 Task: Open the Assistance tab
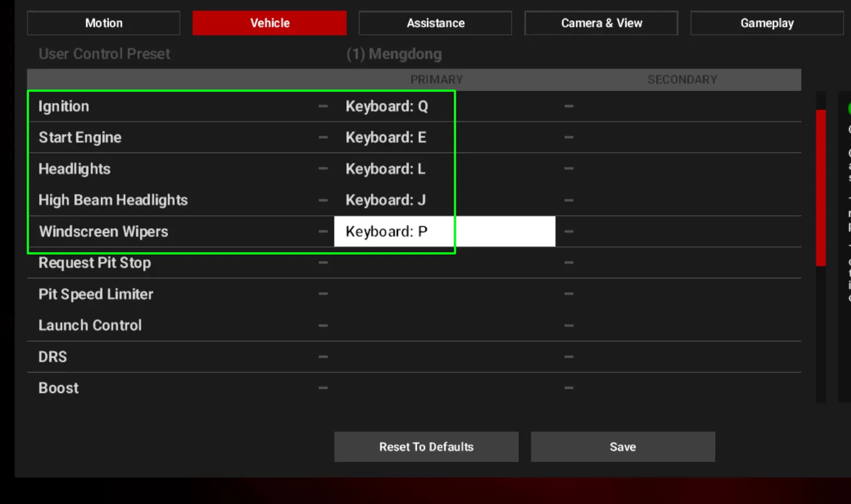point(435,23)
